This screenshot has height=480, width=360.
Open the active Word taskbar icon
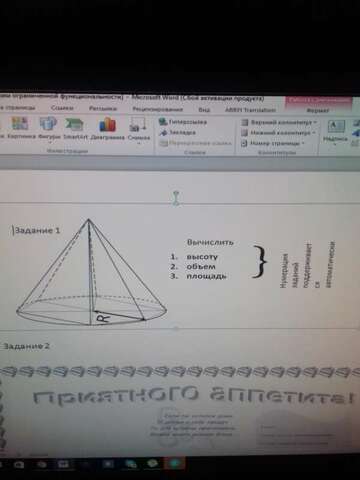click(x=175, y=463)
